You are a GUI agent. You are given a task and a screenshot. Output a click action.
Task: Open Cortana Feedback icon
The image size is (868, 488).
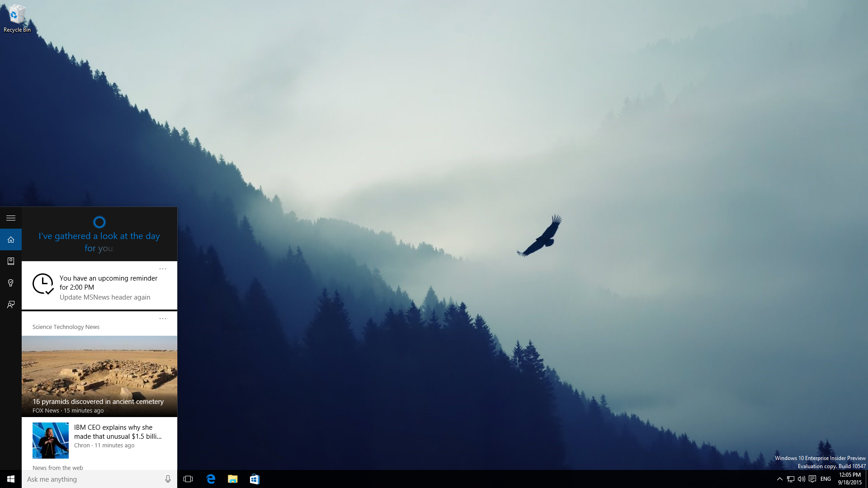(x=11, y=305)
